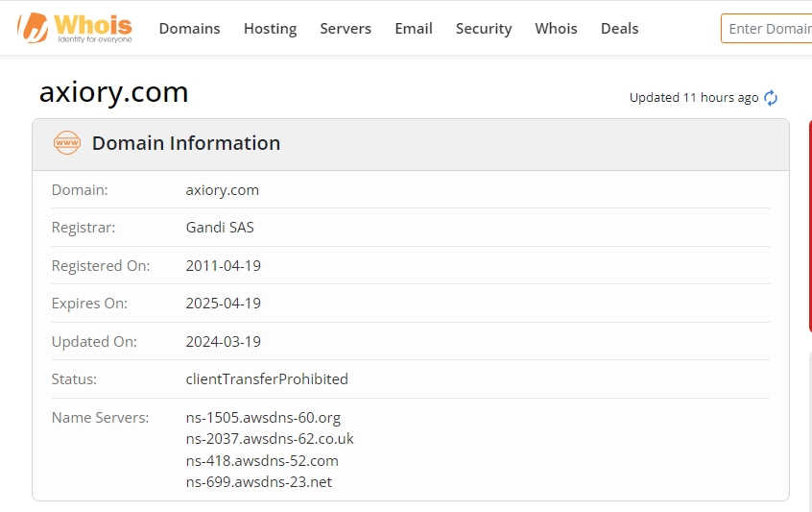Image resolution: width=812 pixels, height=512 pixels.
Task: Click the orange WWW globe icon
Action: 67,143
